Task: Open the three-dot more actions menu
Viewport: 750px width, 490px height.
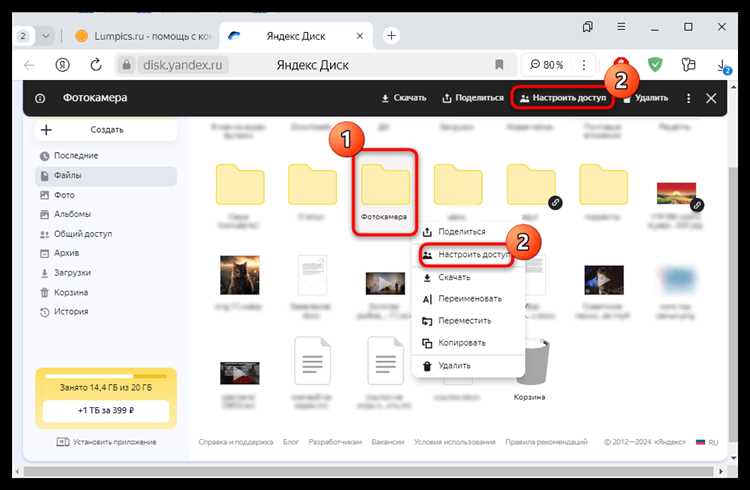Action: pyautogui.click(x=688, y=98)
